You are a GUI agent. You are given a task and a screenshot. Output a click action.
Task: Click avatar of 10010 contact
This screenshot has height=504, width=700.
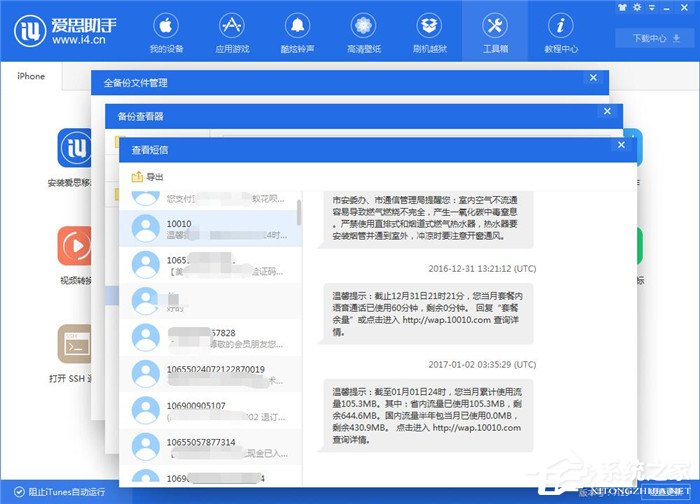tap(146, 228)
